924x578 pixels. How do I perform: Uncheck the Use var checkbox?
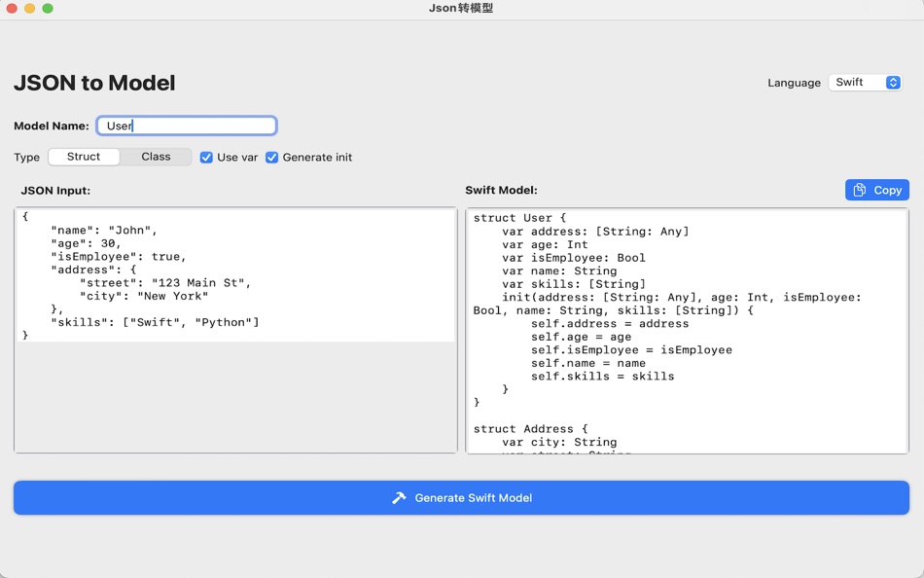pos(206,157)
